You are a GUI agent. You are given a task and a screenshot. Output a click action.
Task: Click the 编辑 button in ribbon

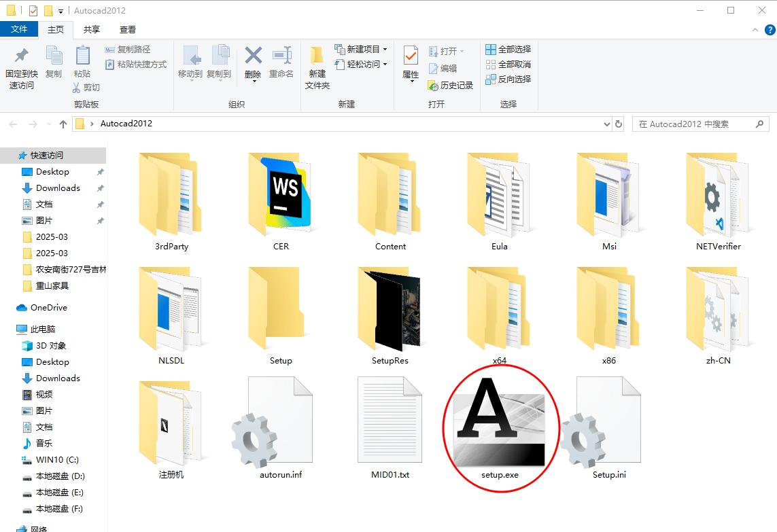443,69
